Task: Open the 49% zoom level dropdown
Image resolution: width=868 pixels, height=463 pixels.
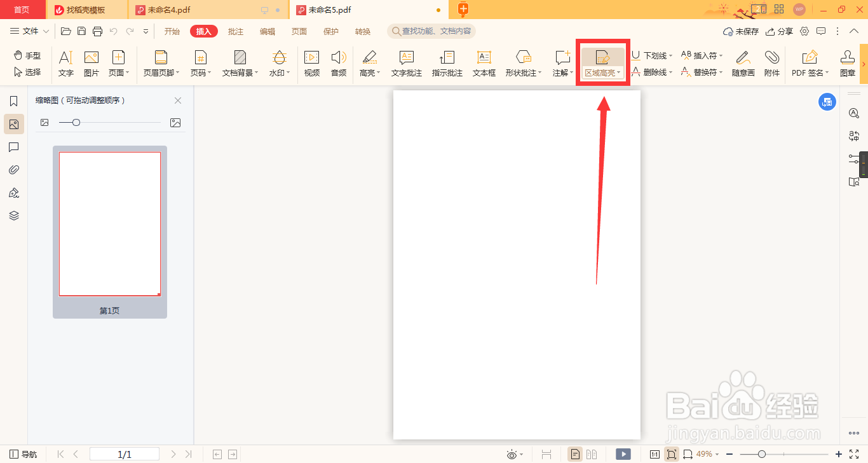Action: tap(707, 454)
